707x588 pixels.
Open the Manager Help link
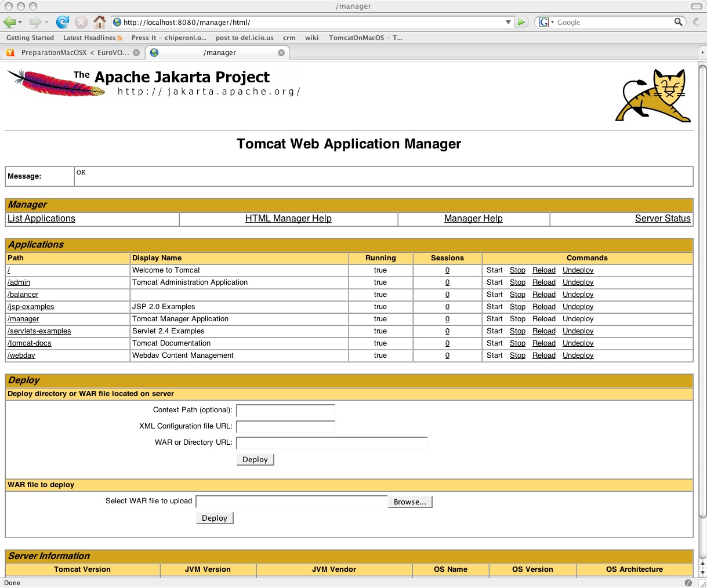coord(473,219)
